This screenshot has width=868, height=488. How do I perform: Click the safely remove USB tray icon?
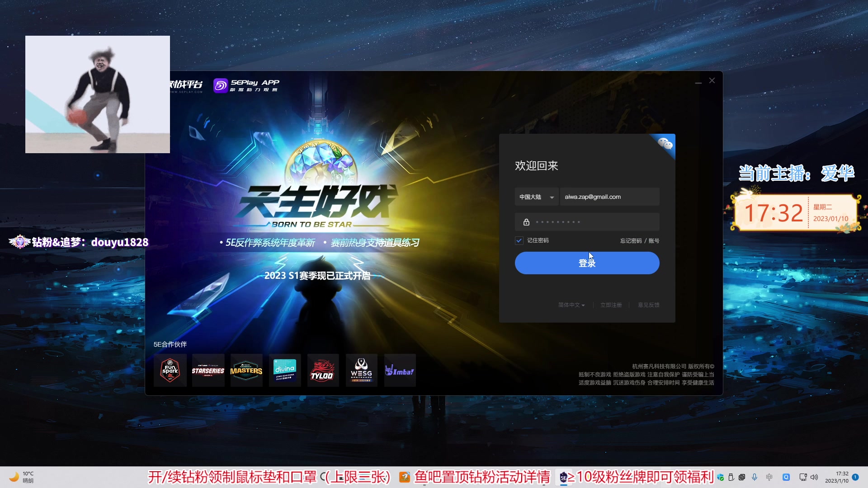(x=731, y=477)
